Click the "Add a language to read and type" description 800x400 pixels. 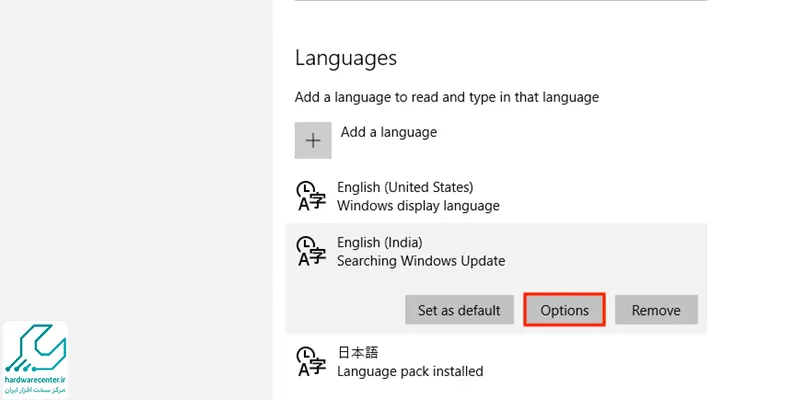click(446, 97)
